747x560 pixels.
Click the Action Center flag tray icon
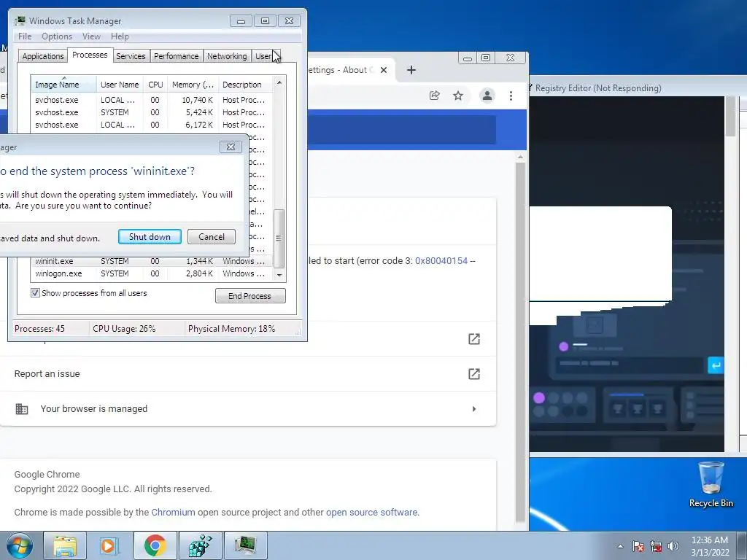pos(638,546)
